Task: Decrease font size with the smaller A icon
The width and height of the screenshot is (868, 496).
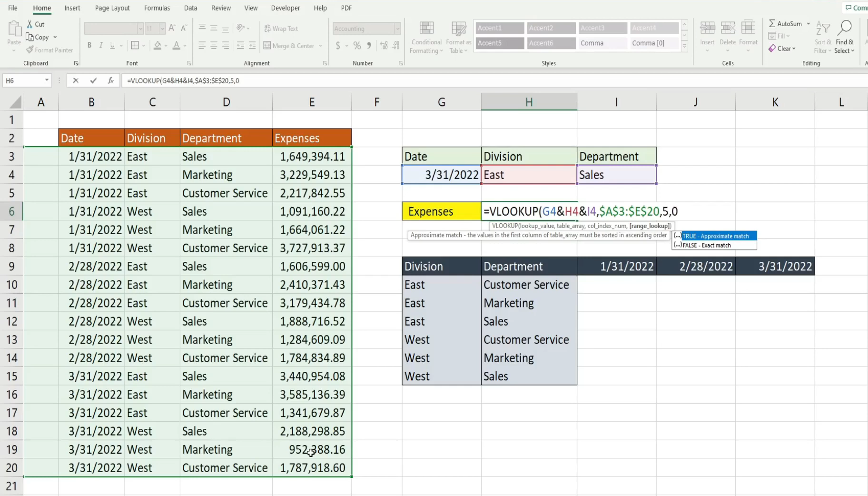Action: [x=184, y=29]
